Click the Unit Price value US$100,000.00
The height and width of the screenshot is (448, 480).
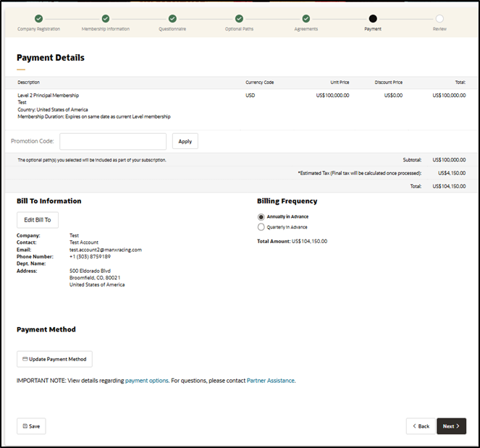(x=332, y=96)
